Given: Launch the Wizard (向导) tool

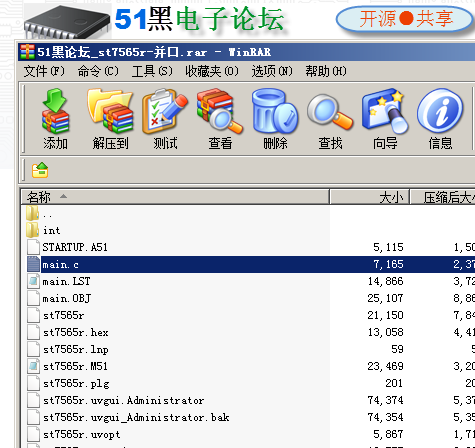Looking at the screenshot, I should click(x=385, y=111).
